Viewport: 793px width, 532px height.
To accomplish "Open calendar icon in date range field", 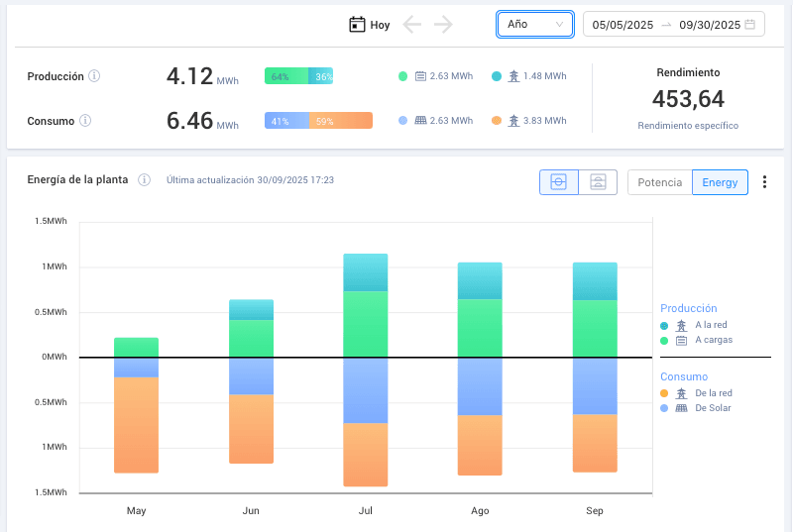I will pyautogui.click(x=750, y=25).
